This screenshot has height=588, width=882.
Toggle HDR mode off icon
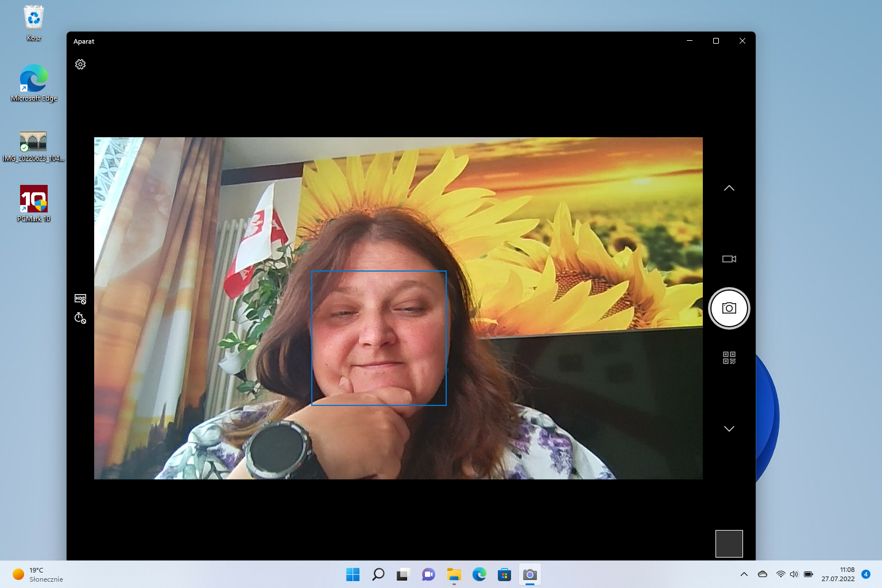pos(80,299)
